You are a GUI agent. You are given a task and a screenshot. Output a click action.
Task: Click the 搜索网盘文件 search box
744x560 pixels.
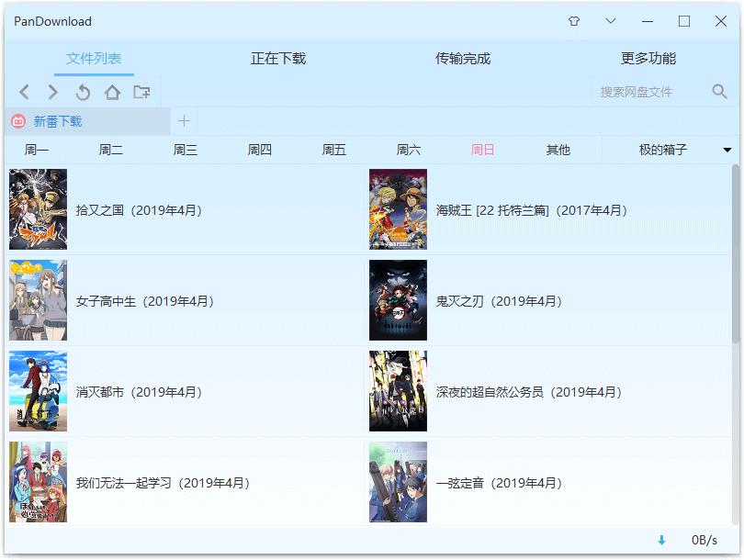point(634,92)
